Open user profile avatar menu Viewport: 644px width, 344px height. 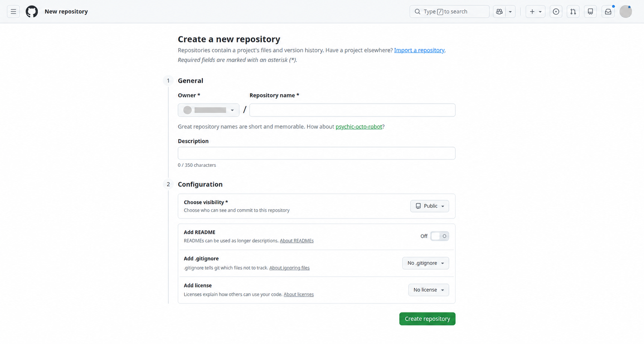click(x=626, y=12)
